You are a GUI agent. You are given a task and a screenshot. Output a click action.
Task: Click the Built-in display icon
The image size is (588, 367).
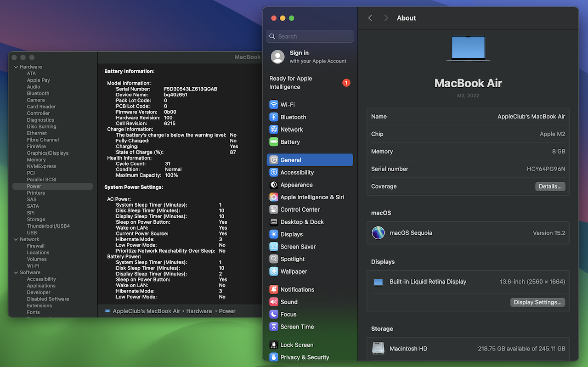(378, 282)
